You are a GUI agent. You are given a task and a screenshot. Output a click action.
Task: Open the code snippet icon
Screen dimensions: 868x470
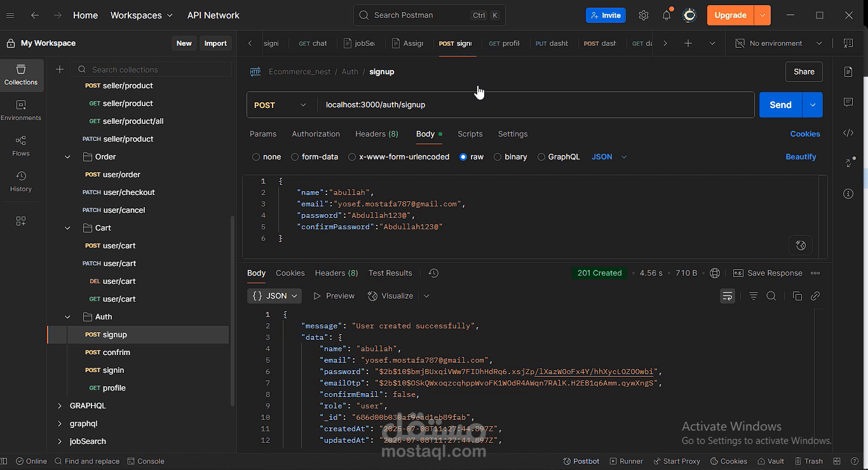pyautogui.click(x=848, y=133)
